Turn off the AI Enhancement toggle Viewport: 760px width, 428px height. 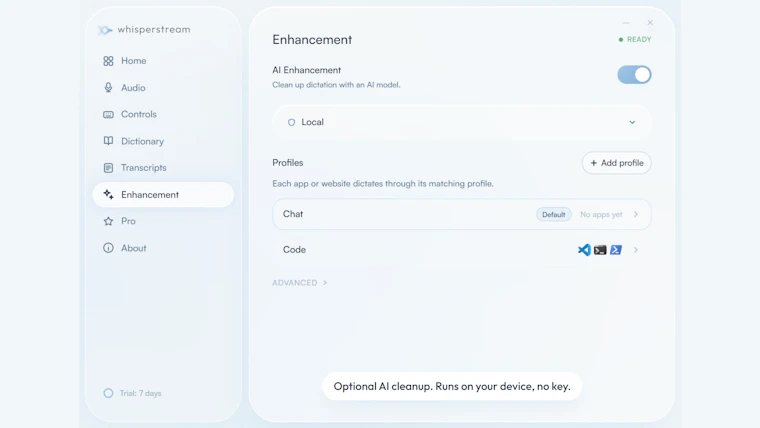click(x=634, y=75)
